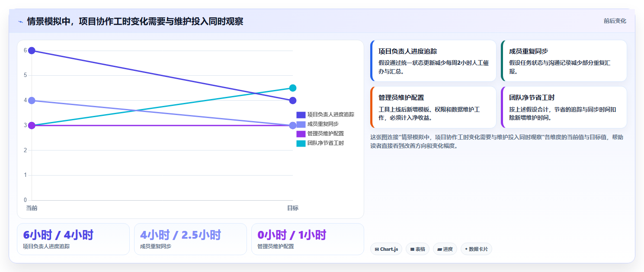
Task: Click the 表格 tag chip
Action: [x=417, y=249]
